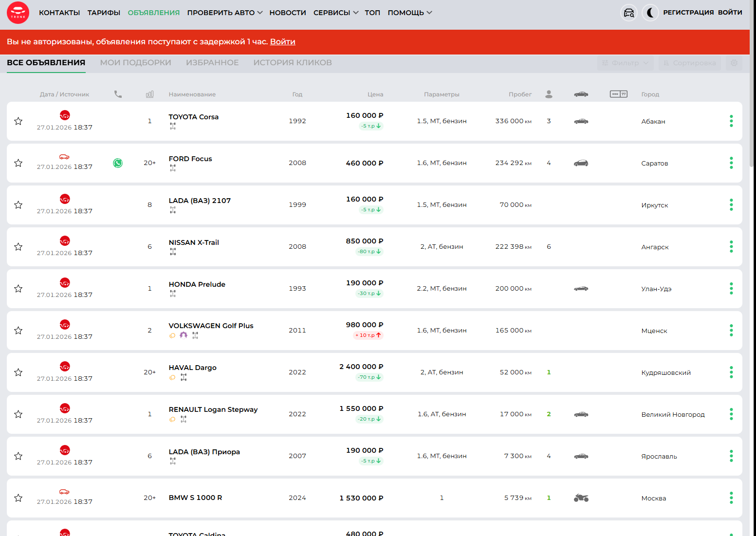
Task: Click the Войти link in red banner
Action: point(282,42)
